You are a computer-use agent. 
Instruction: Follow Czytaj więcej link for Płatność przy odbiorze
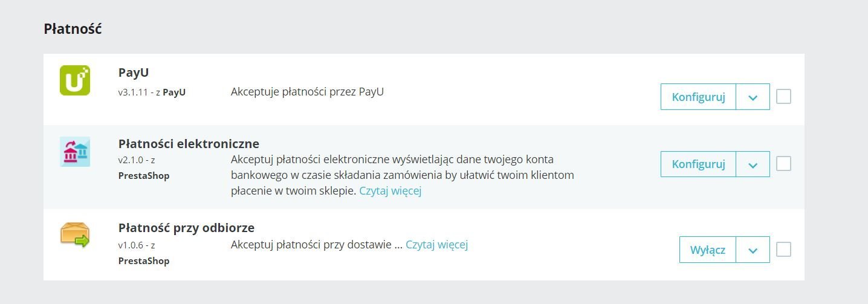[436, 245]
